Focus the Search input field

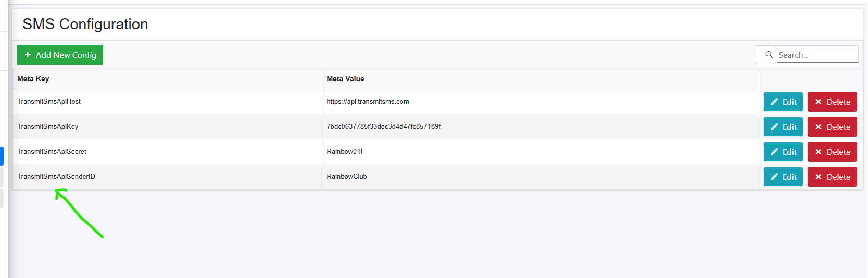817,55
